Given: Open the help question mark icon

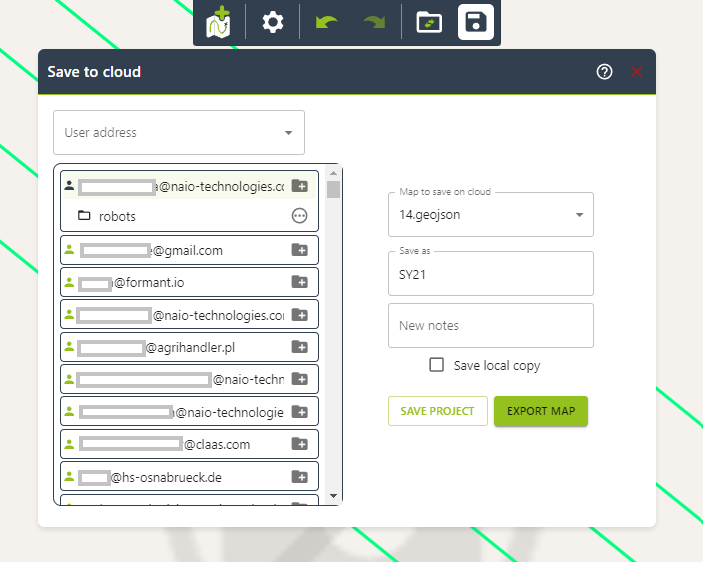Looking at the screenshot, I should tap(604, 72).
